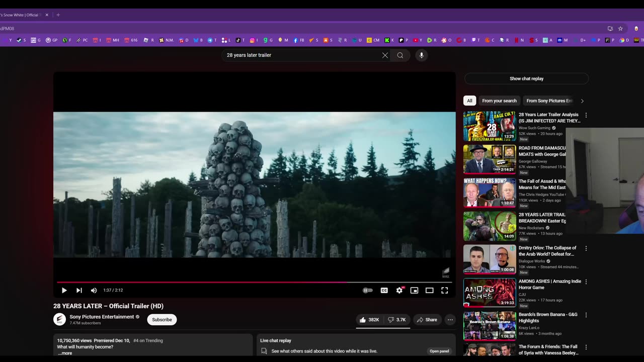This screenshot has height=362, width=644.
Task: Open the CM bookmark
Action: [373, 40]
